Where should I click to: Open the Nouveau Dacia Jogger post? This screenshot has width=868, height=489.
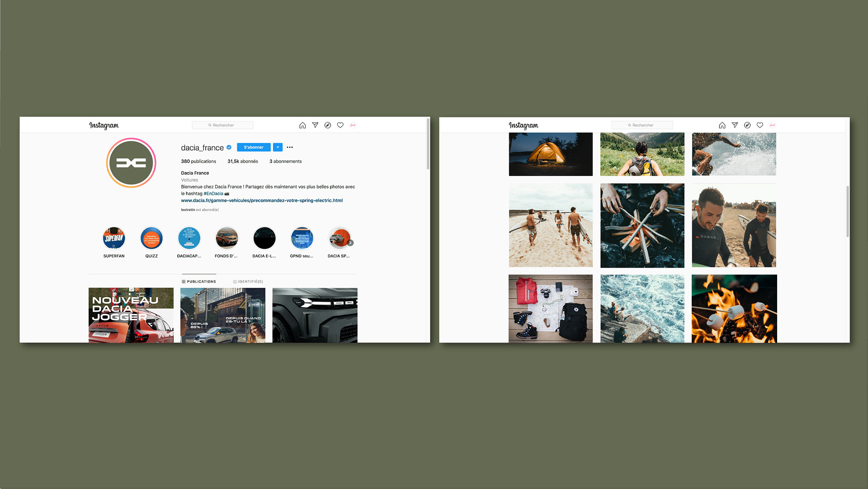point(131,315)
